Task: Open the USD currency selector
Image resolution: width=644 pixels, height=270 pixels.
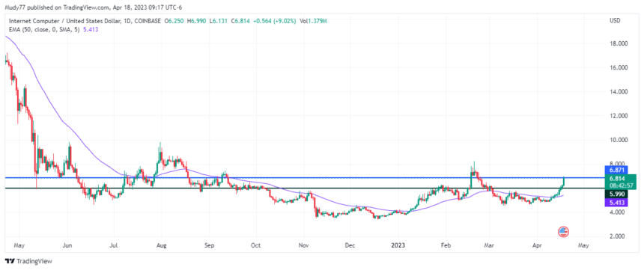Action: [x=614, y=20]
